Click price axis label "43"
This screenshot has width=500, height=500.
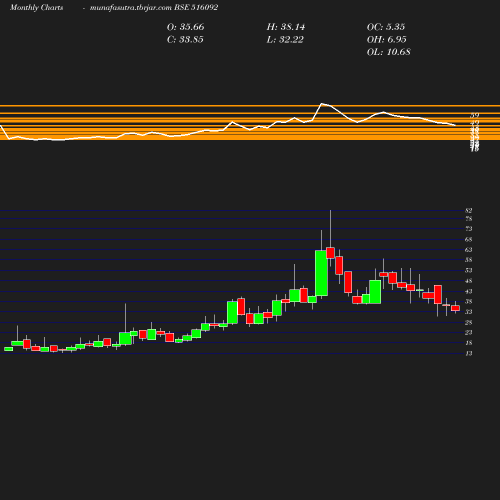(x=469, y=292)
